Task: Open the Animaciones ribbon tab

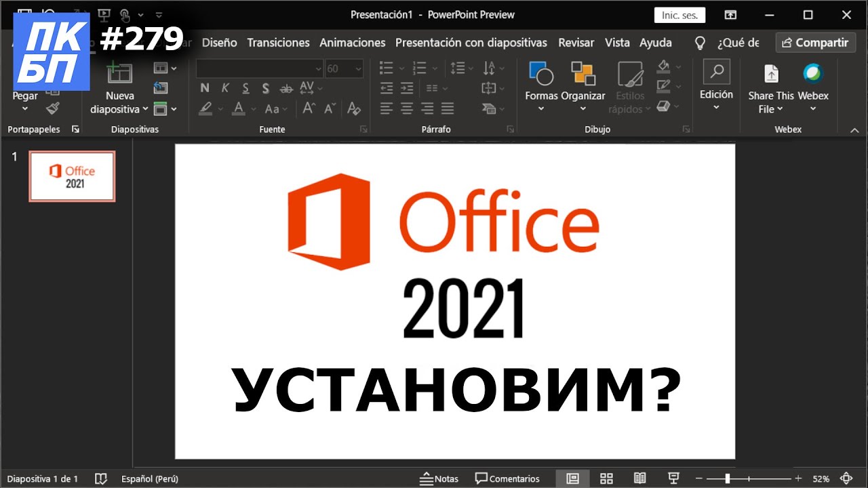Action: pyautogui.click(x=353, y=43)
